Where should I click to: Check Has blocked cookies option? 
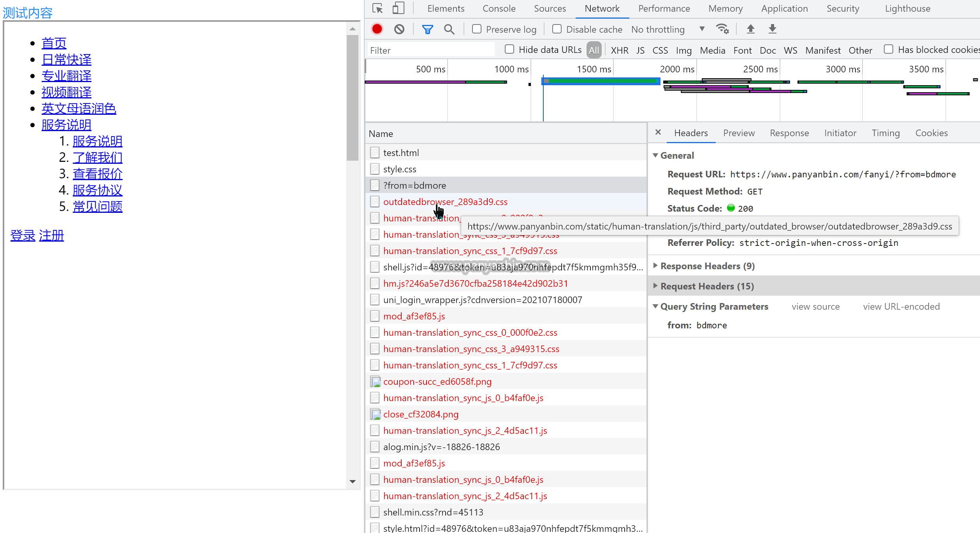[889, 49]
